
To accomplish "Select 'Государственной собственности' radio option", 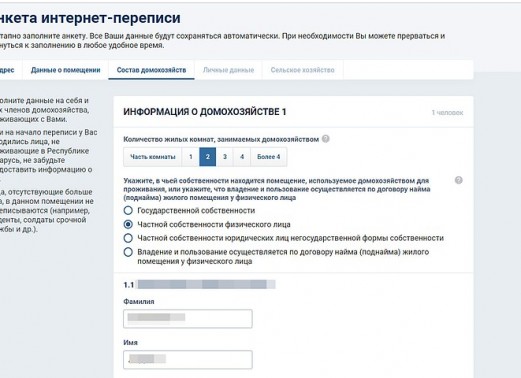I will [x=128, y=210].
